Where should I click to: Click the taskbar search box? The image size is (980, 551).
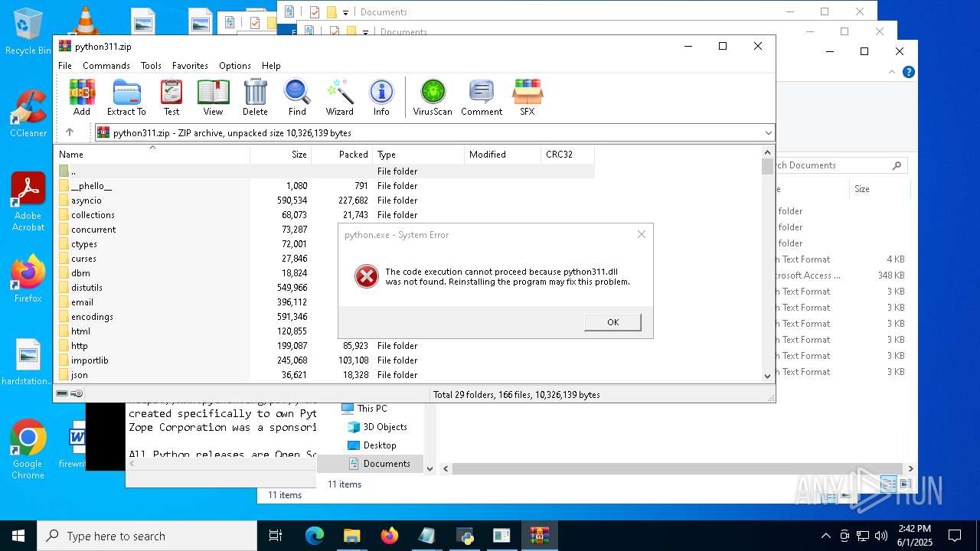point(147,536)
